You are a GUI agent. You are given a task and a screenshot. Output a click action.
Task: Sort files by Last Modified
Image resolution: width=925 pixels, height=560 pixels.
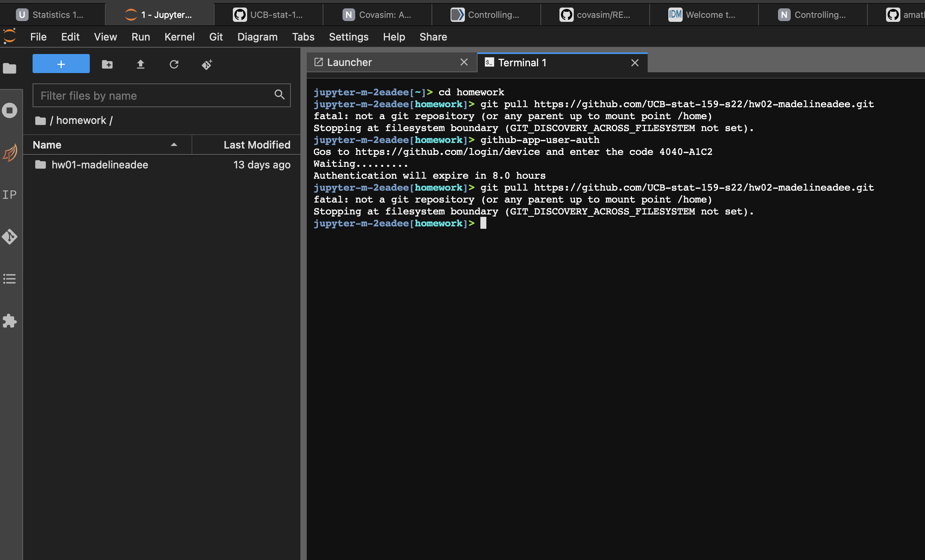pos(257,144)
